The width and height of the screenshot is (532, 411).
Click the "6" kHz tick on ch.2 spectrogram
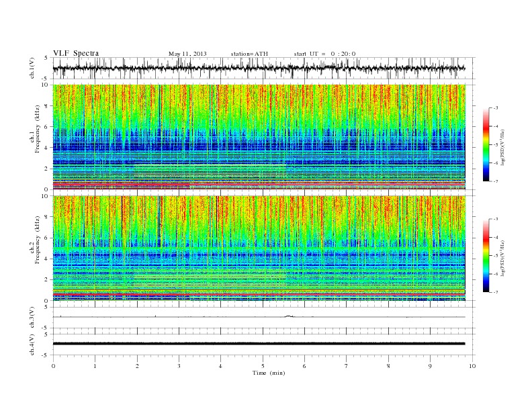pos(47,238)
